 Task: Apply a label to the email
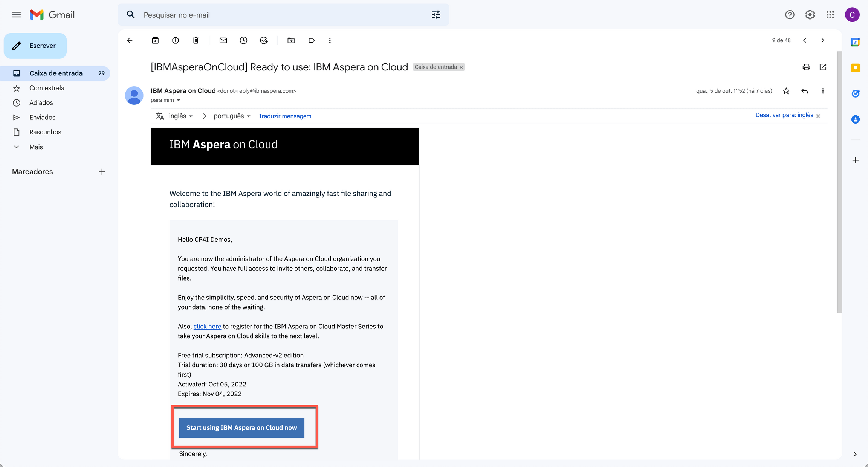(x=311, y=40)
